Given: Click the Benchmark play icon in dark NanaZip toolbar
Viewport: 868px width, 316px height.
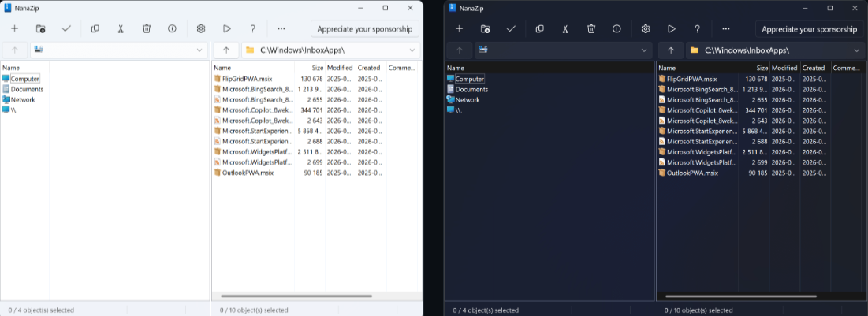Looking at the screenshot, I should click(672, 29).
